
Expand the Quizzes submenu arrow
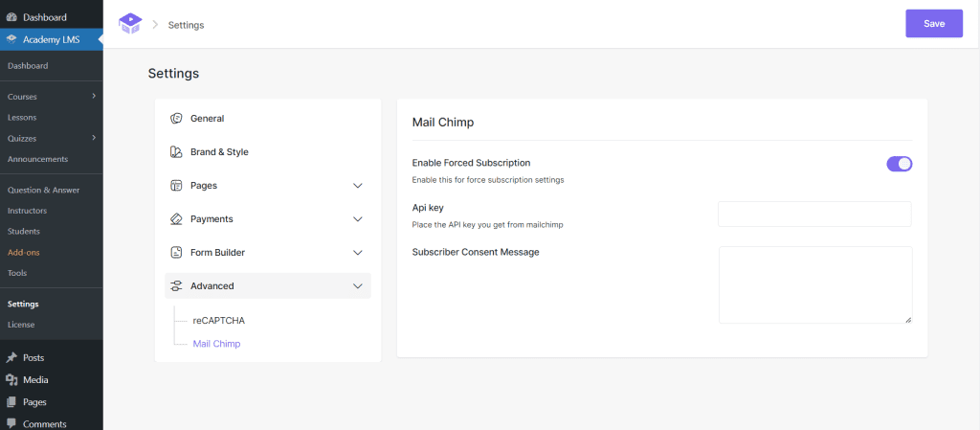click(x=94, y=138)
